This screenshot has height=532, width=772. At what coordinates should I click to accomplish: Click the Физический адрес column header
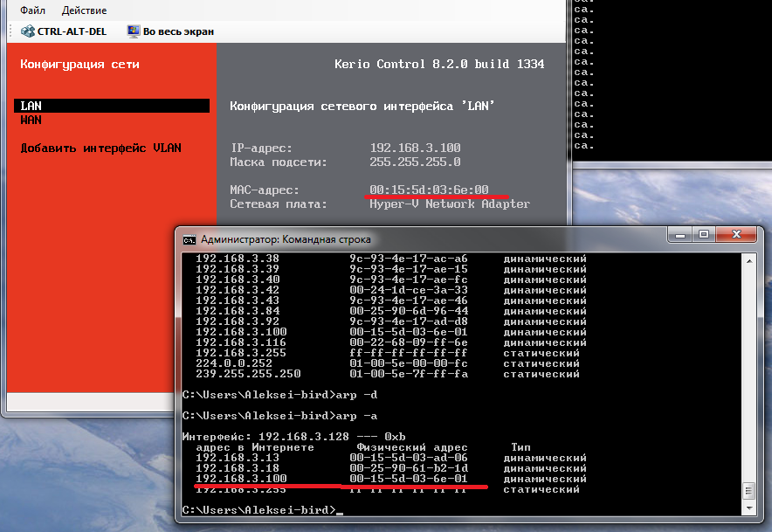tap(412, 448)
